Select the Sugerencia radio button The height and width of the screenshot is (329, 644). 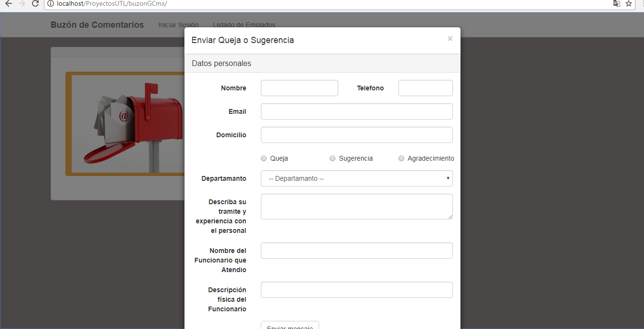(333, 158)
